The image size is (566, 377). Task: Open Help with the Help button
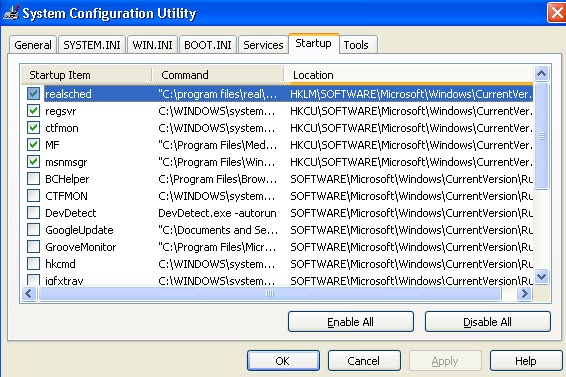[526, 361]
